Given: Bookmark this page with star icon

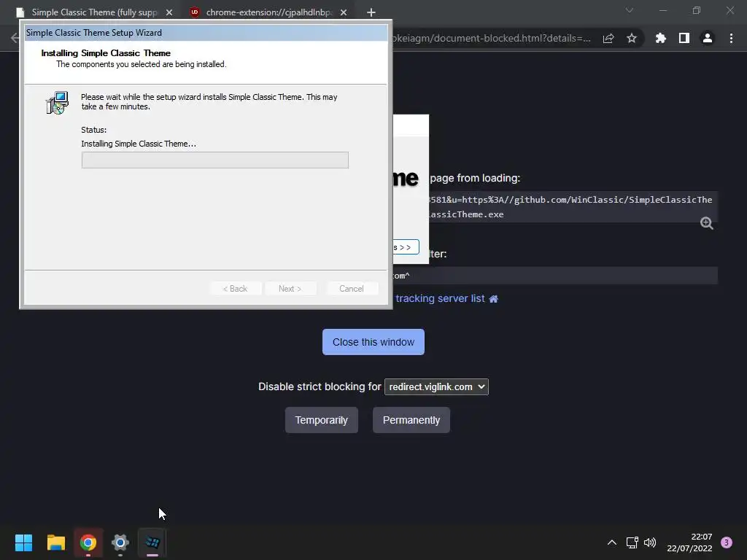Looking at the screenshot, I should tap(632, 38).
